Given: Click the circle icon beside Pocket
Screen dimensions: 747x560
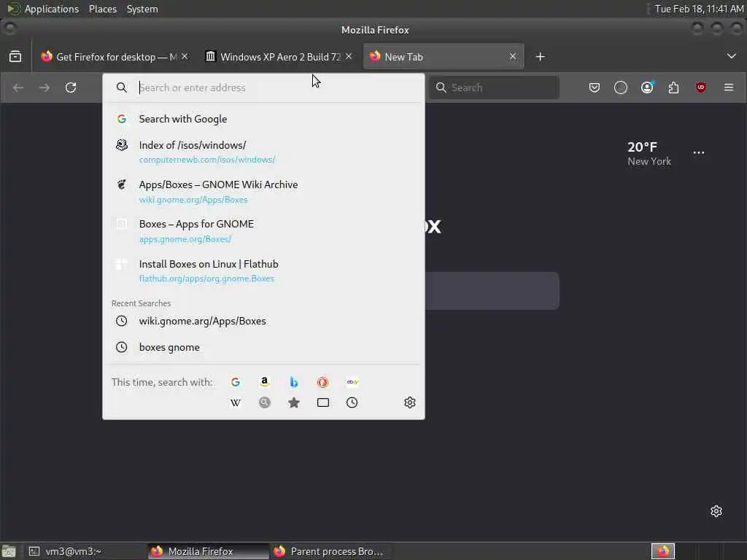Looking at the screenshot, I should 621,87.
